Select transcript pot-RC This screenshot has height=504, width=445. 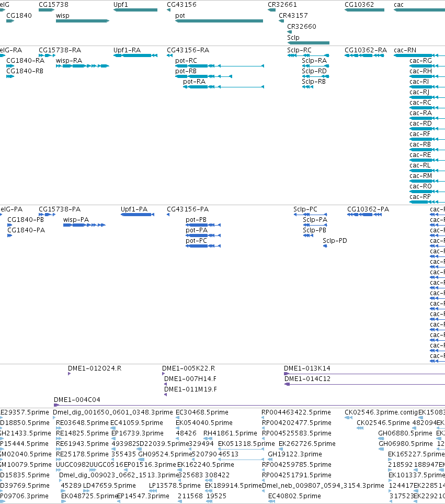click(x=220, y=66)
